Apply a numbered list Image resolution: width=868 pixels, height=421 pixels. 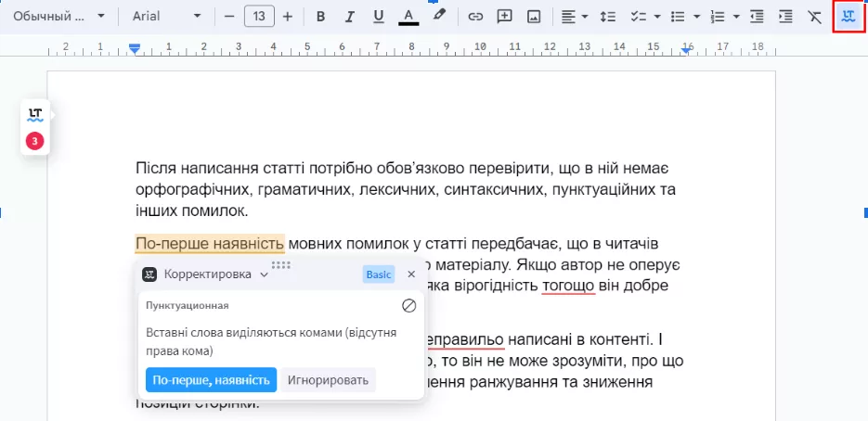coord(718,17)
